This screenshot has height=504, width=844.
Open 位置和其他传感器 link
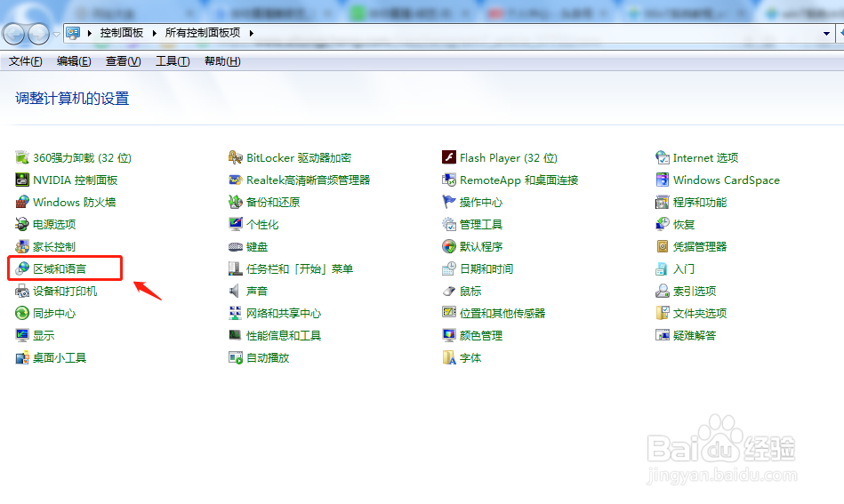502,314
